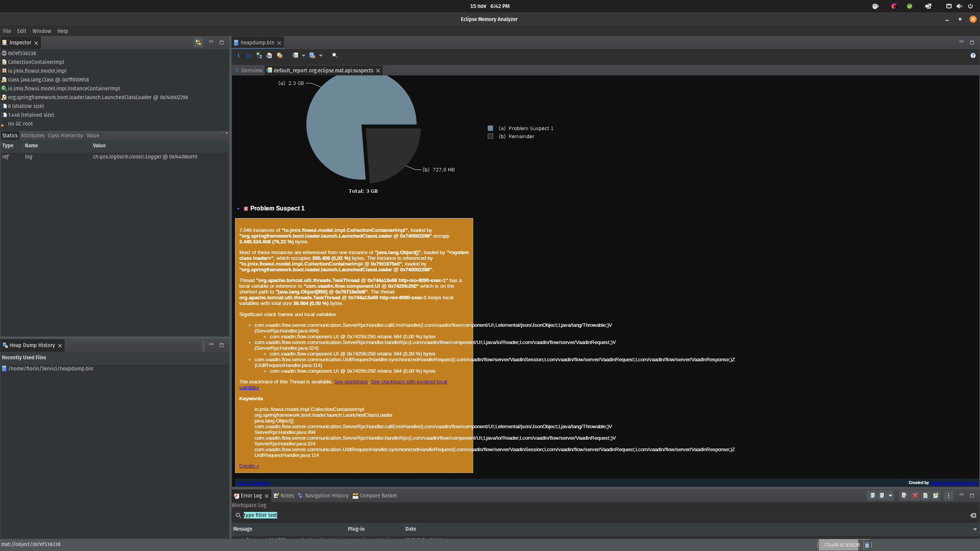
Task: Open the reports dropdown arrow
Action: point(304,56)
